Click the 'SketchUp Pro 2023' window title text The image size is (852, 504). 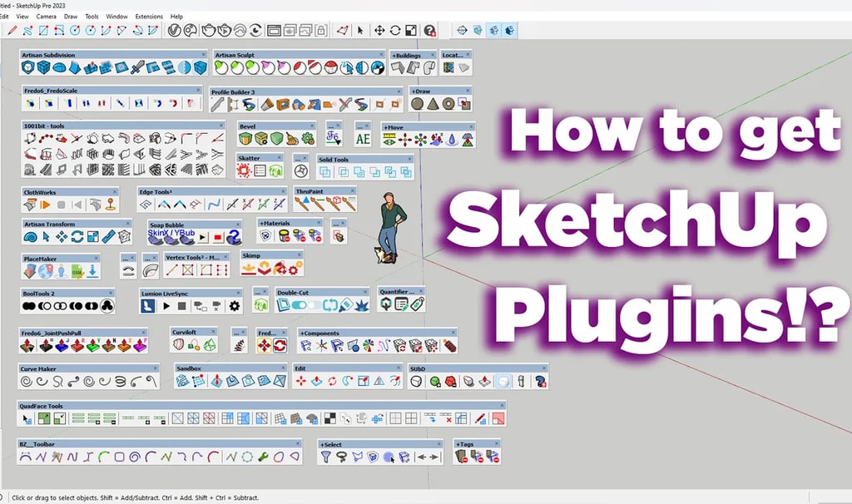(41, 6)
